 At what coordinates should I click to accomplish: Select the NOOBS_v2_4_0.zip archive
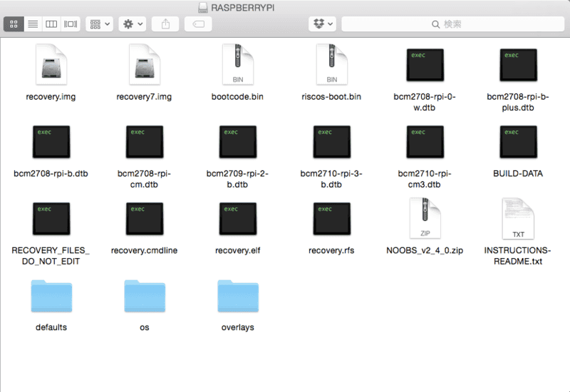(x=425, y=220)
